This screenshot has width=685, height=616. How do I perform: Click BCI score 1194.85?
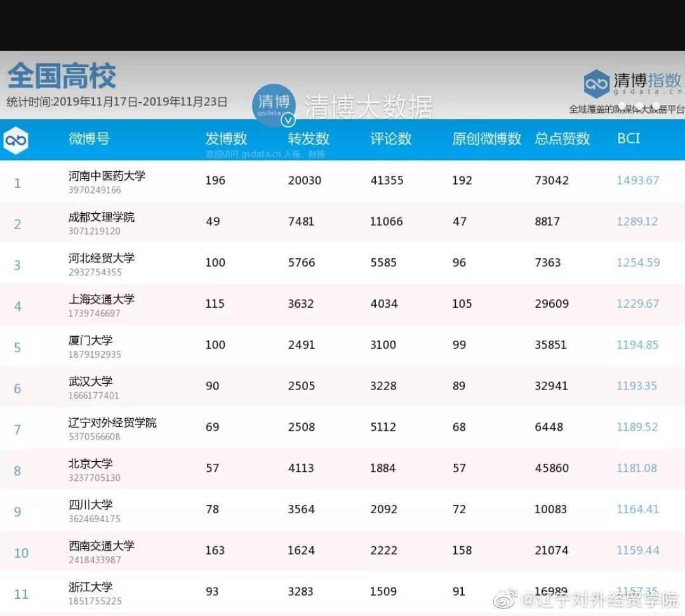coord(637,344)
